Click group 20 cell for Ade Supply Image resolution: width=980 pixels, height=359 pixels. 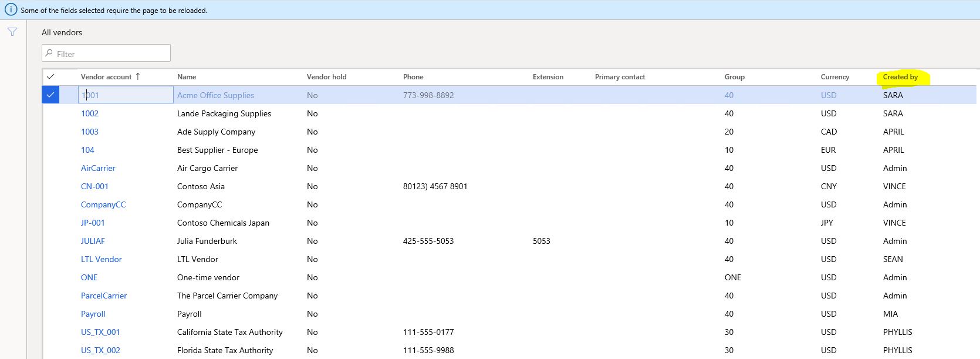pyautogui.click(x=729, y=132)
